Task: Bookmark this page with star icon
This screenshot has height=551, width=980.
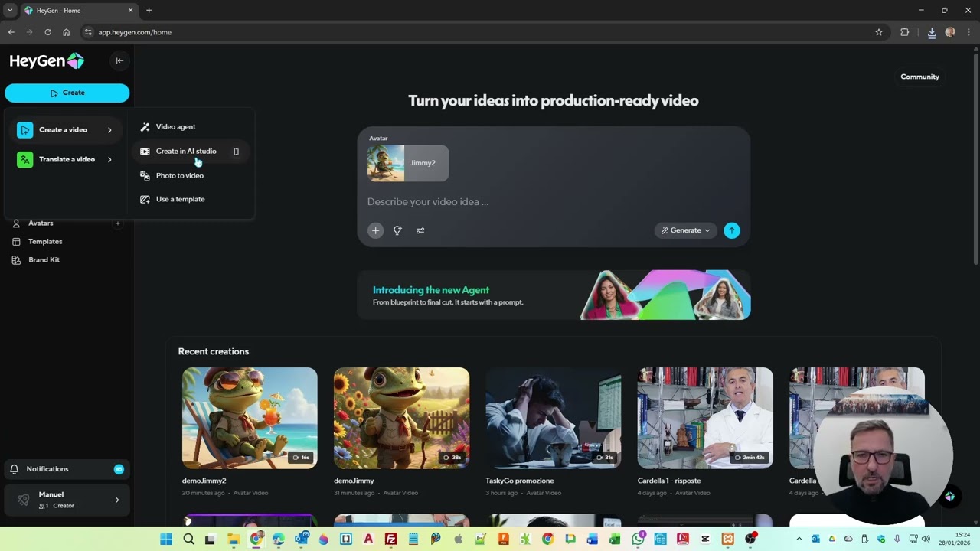Action: [x=879, y=32]
